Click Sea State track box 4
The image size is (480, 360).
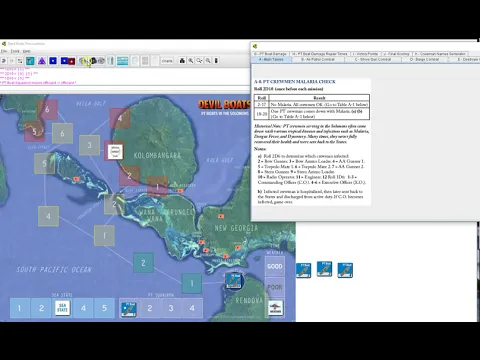tap(83, 308)
